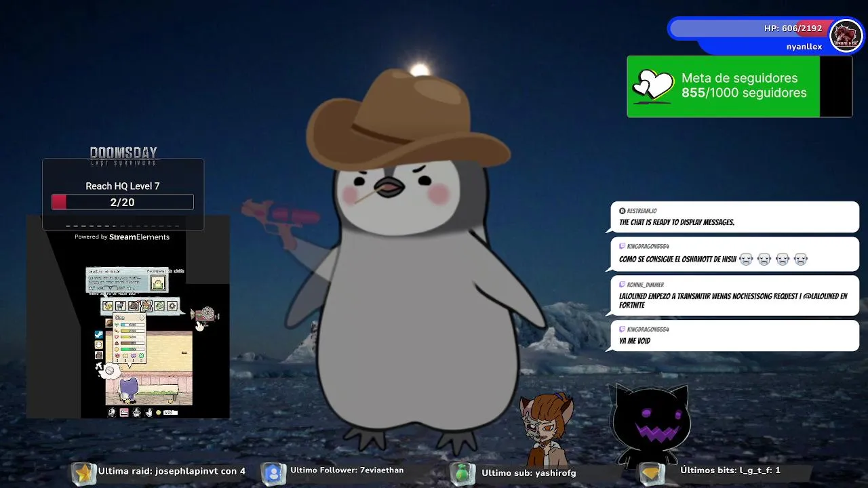Click the 'Ultimo sub: yashirofg' label

tap(529, 472)
